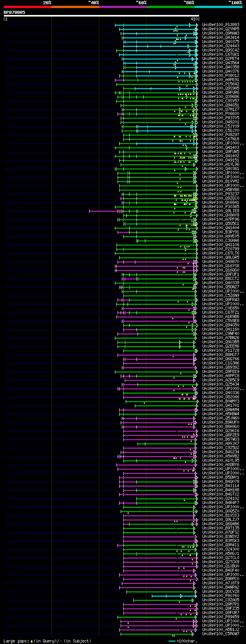Viewport: 246px width, 644px height.
Task: Open the UniRef100_Q25434 entry
Action: click(x=221, y=384)
